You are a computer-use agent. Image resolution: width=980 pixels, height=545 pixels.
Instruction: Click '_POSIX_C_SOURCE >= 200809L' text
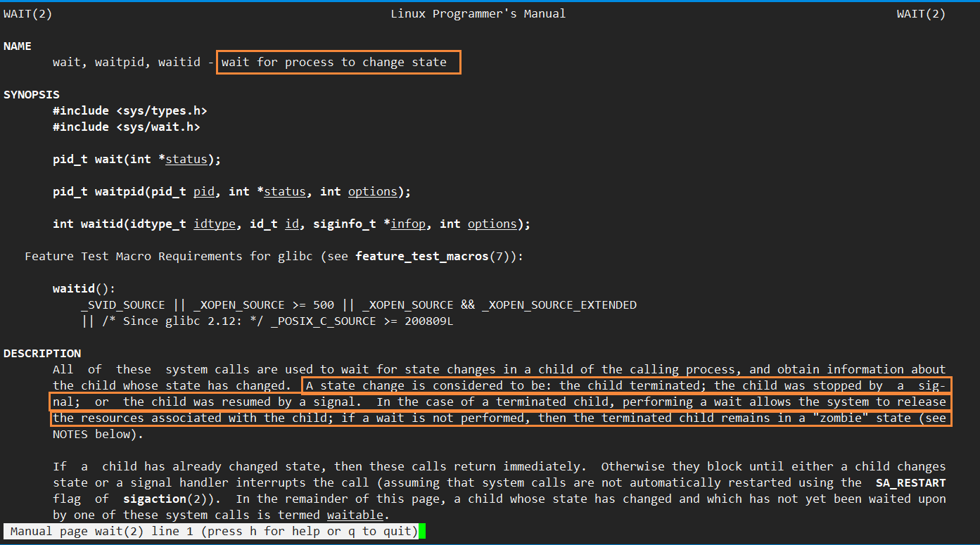362,321
